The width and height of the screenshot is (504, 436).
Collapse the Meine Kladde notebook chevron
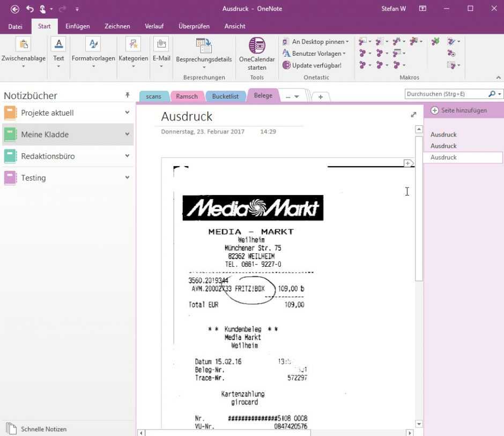pyautogui.click(x=127, y=134)
